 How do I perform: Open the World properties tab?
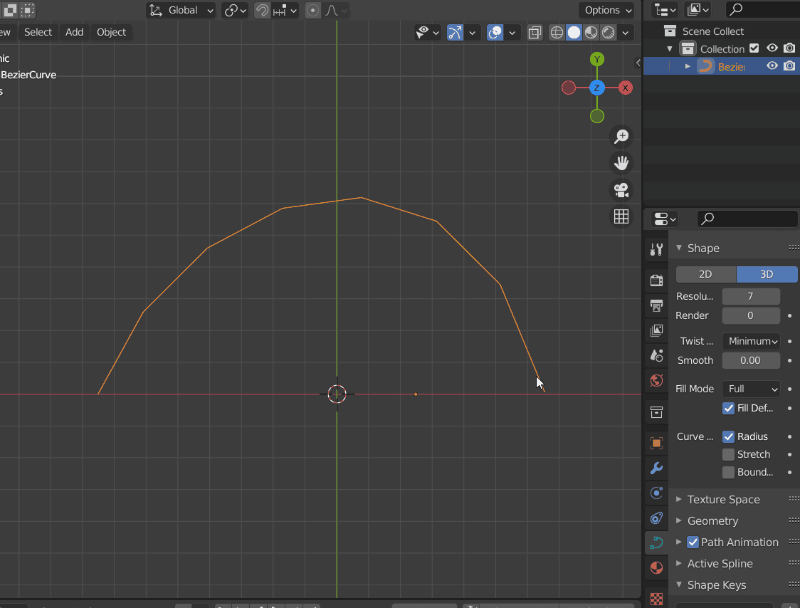click(x=657, y=381)
